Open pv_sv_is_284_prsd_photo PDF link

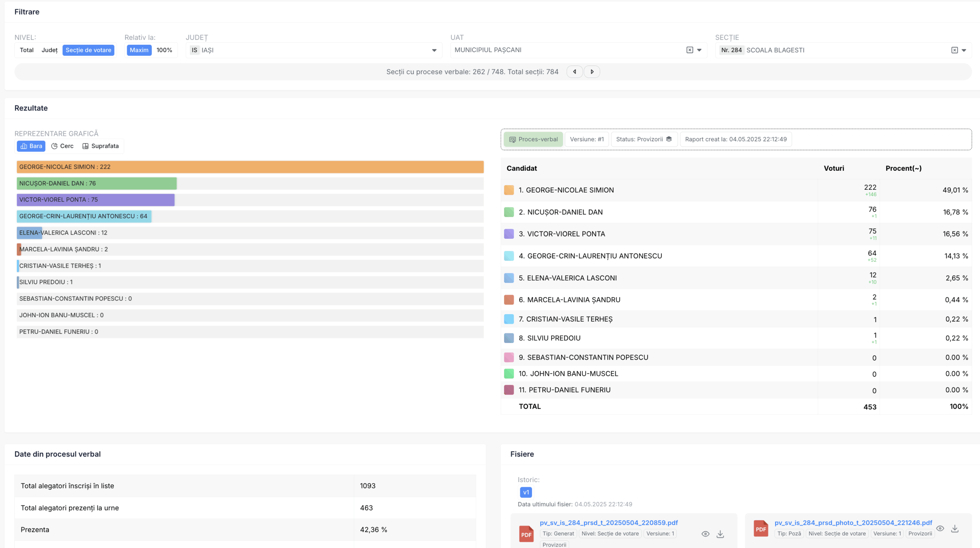point(853,523)
